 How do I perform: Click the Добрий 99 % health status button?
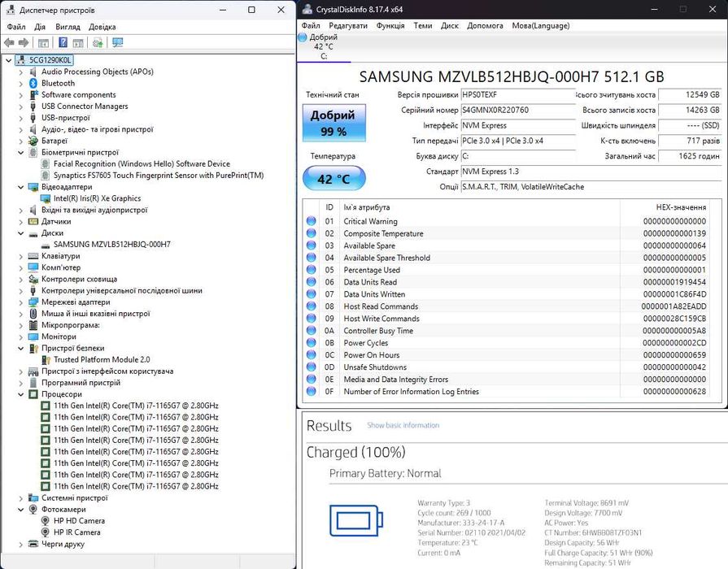click(333, 123)
